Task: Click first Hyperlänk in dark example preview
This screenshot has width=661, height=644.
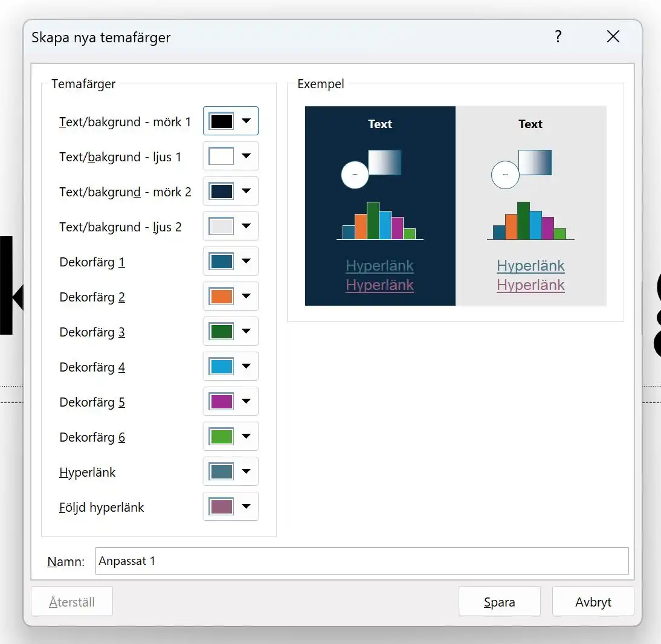Action: point(380,266)
